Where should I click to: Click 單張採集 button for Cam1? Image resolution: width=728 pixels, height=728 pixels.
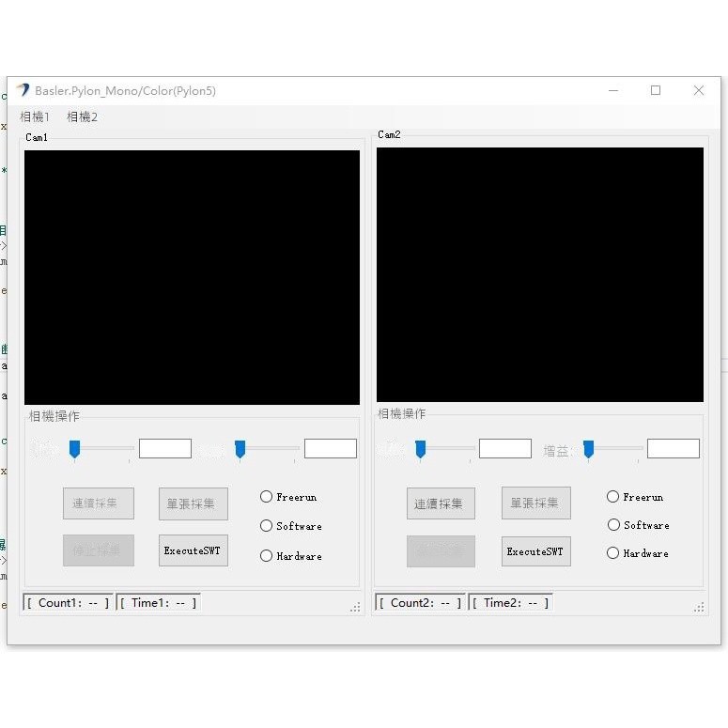pos(193,503)
